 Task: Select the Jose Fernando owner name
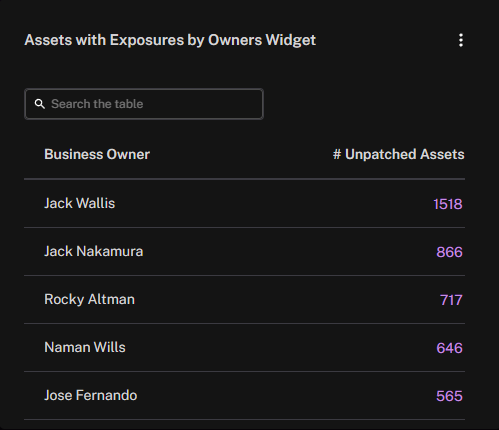[x=91, y=395]
